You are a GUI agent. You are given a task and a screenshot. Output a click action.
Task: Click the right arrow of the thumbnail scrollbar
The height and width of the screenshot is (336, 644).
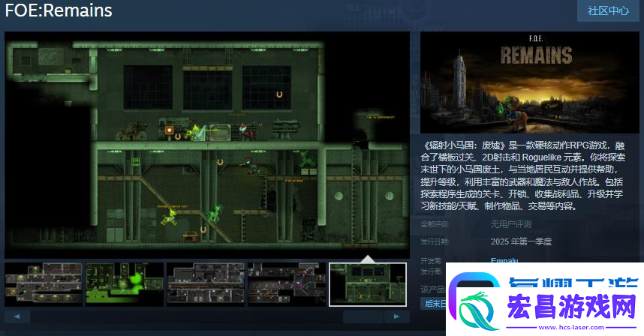(397, 316)
